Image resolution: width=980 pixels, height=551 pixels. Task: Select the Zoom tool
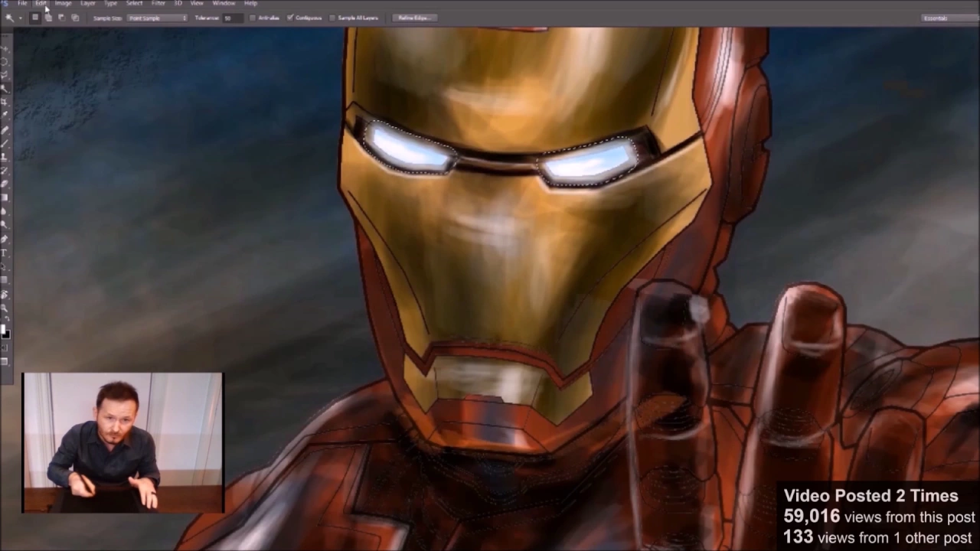pyautogui.click(x=5, y=308)
